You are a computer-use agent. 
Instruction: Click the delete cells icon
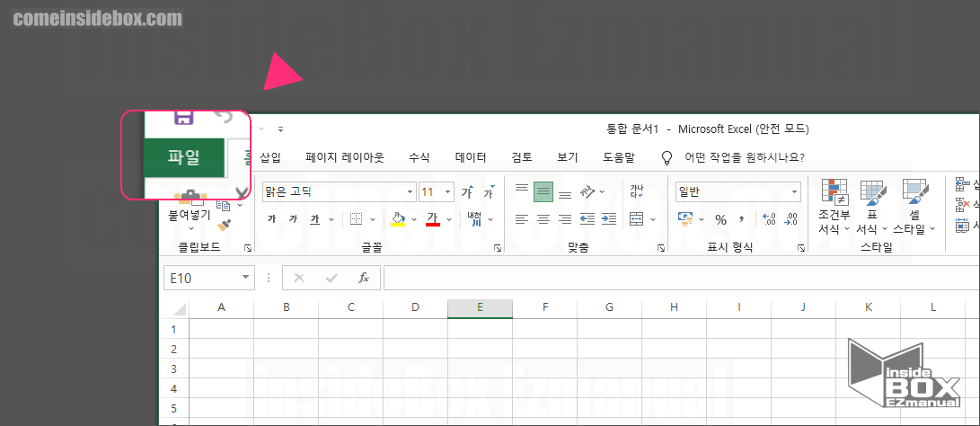coord(963,204)
